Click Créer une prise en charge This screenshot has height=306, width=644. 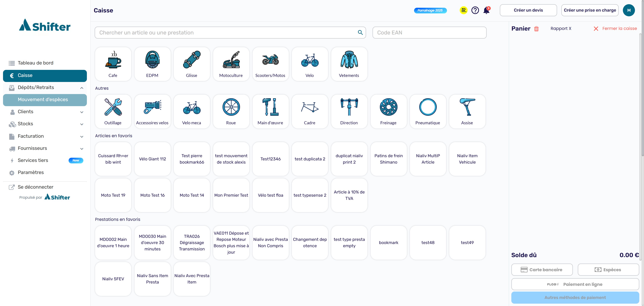pyautogui.click(x=590, y=10)
